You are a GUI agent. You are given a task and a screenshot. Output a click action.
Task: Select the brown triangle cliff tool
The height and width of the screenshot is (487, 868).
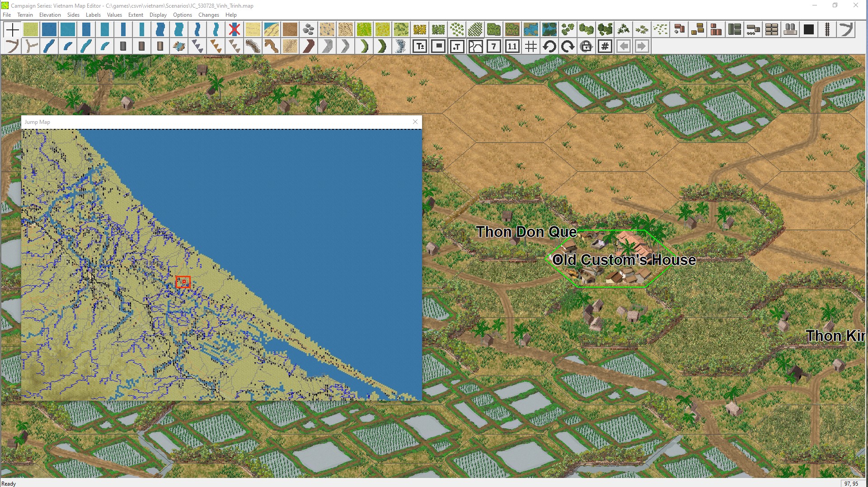[x=216, y=46]
